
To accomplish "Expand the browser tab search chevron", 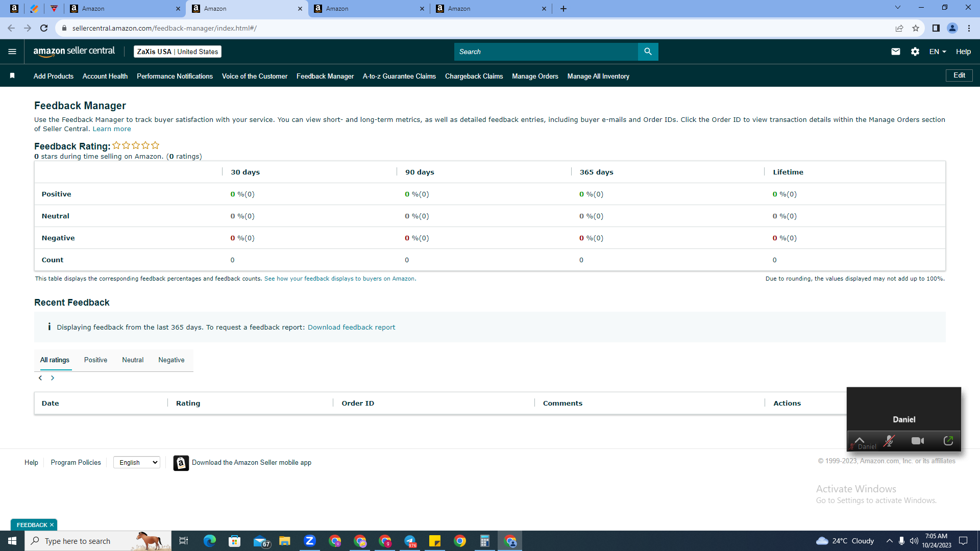I will pos(898,8).
